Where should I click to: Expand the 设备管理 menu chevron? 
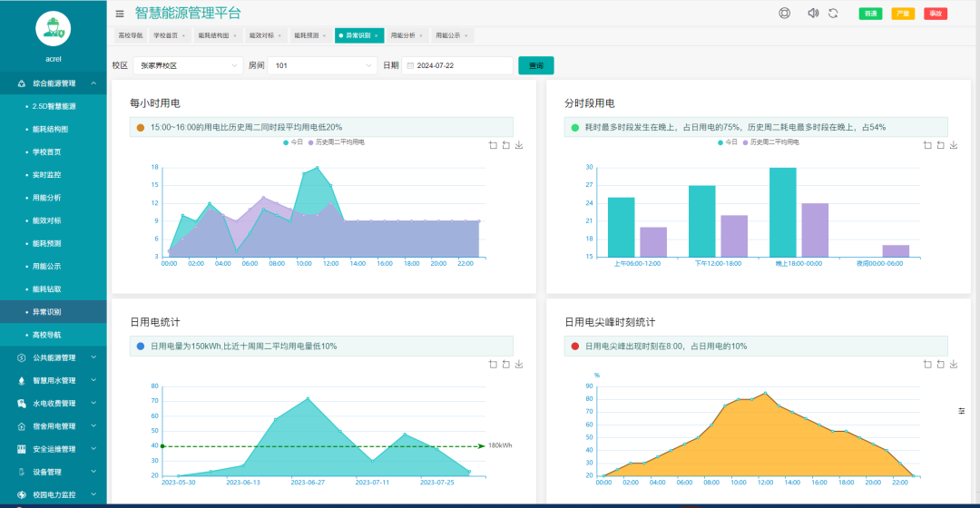tap(93, 471)
